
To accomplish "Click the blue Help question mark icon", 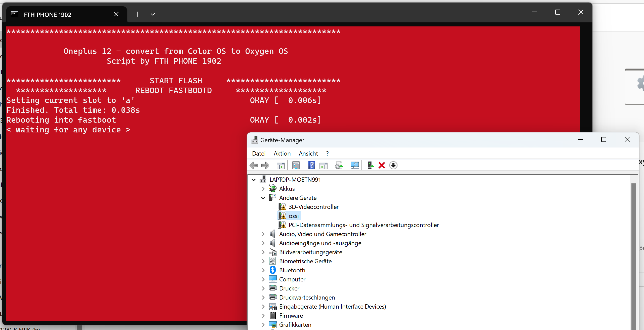I will point(312,165).
